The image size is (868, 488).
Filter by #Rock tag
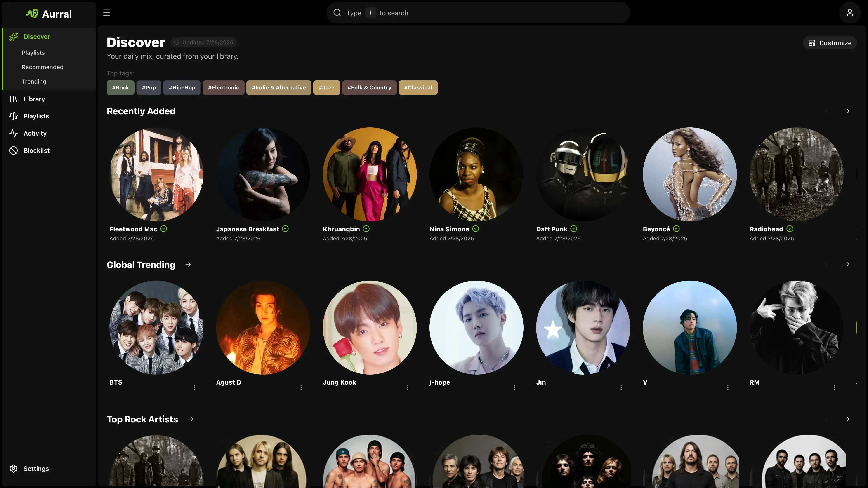click(x=121, y=88)
